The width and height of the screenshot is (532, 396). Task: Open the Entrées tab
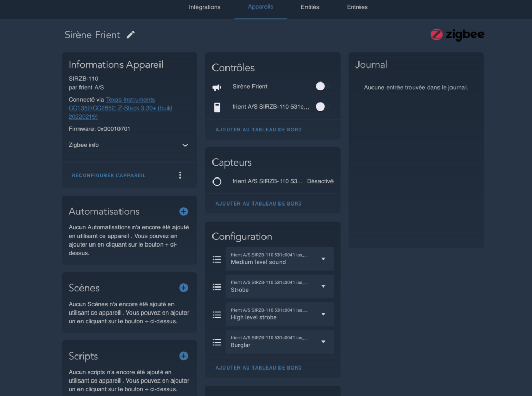tap(357, 7)
